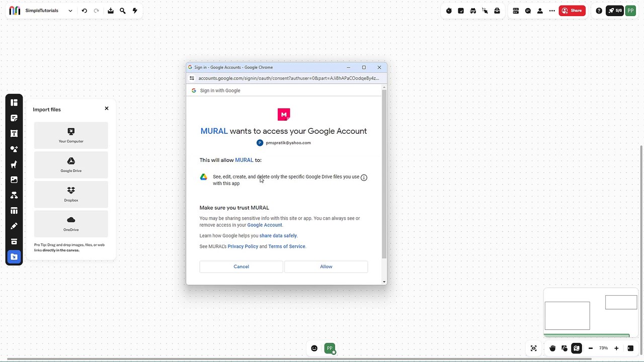Select the table tool in left toolbar

[14, 211]
